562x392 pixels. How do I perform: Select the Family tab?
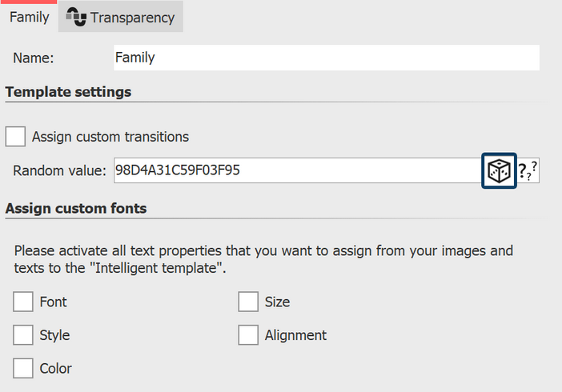click(x=29, y=18)
